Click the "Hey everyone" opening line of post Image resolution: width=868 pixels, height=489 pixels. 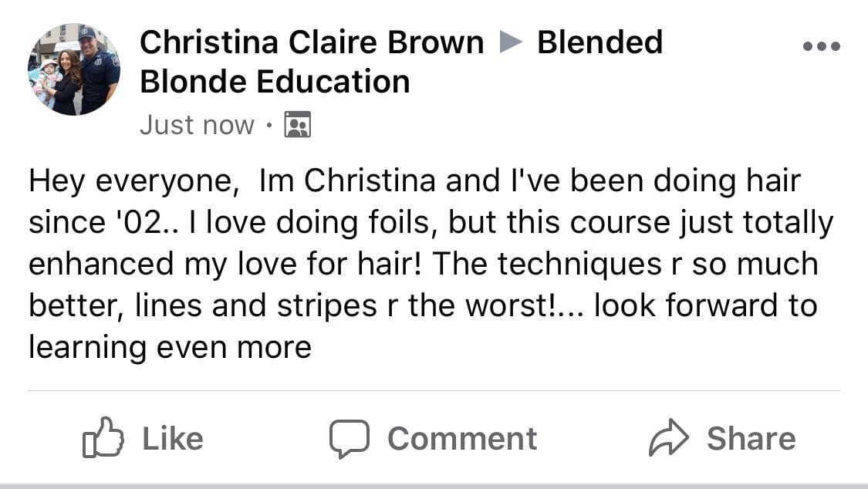point(131,181)
